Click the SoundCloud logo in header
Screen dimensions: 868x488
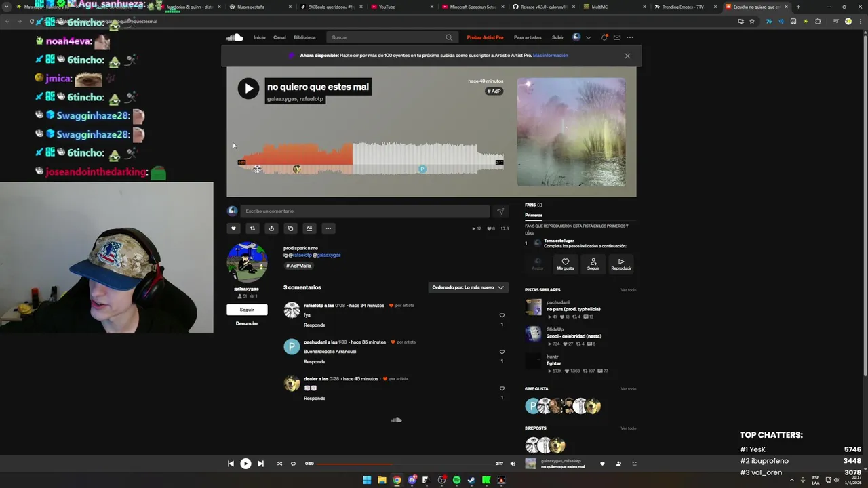pyautogui.click(x=235, y=37)
